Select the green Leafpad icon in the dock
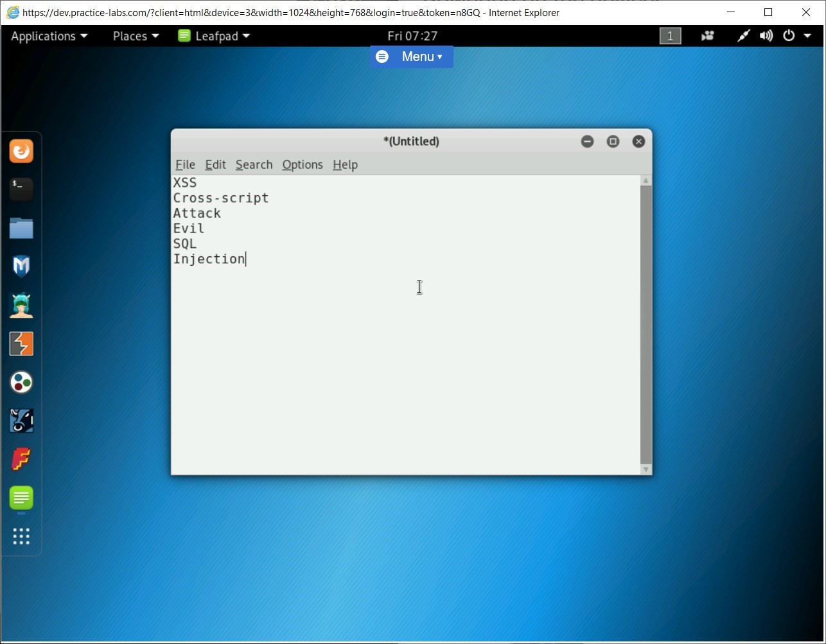This screenshot has width=826, height=644. 21,498
